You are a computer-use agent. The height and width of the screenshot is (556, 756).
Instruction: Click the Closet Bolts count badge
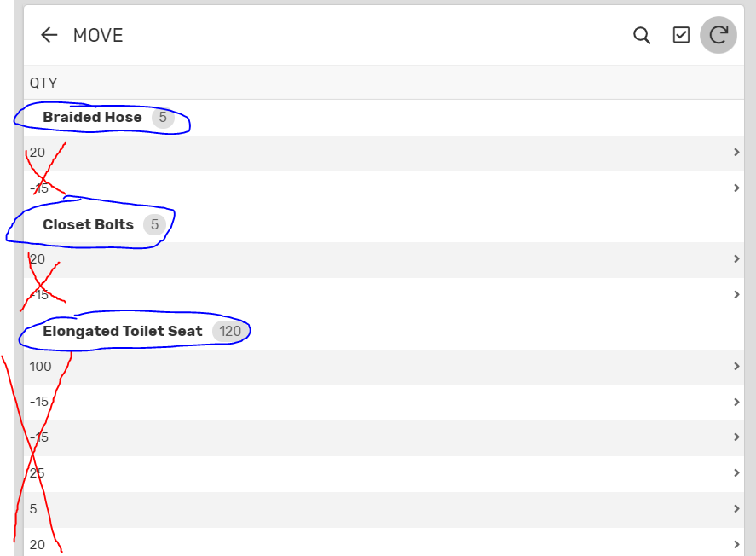154,224
